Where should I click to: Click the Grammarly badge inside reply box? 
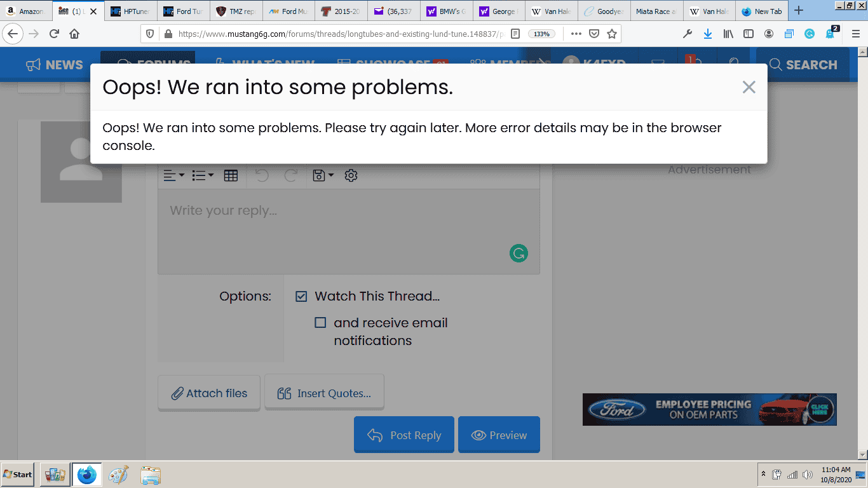[519, 254]
